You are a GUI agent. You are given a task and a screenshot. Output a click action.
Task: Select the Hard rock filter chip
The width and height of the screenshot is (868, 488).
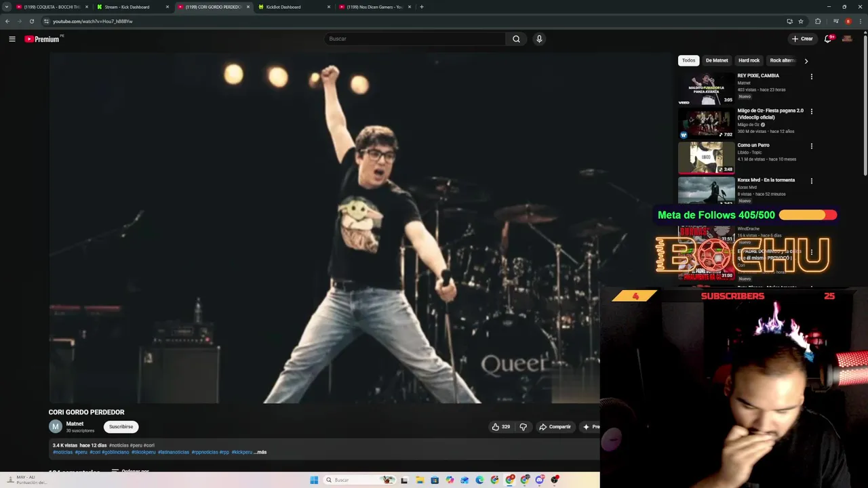[x=749, y=60]
